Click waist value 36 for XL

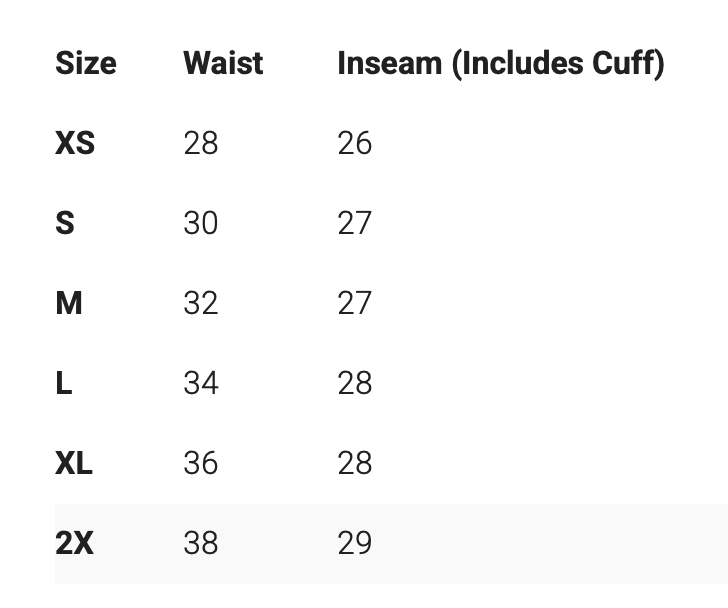pyautogui.click(x=201, y=463)
